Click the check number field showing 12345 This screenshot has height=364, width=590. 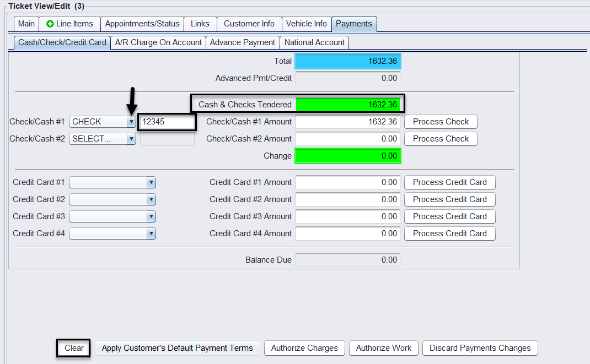point(167,122)
